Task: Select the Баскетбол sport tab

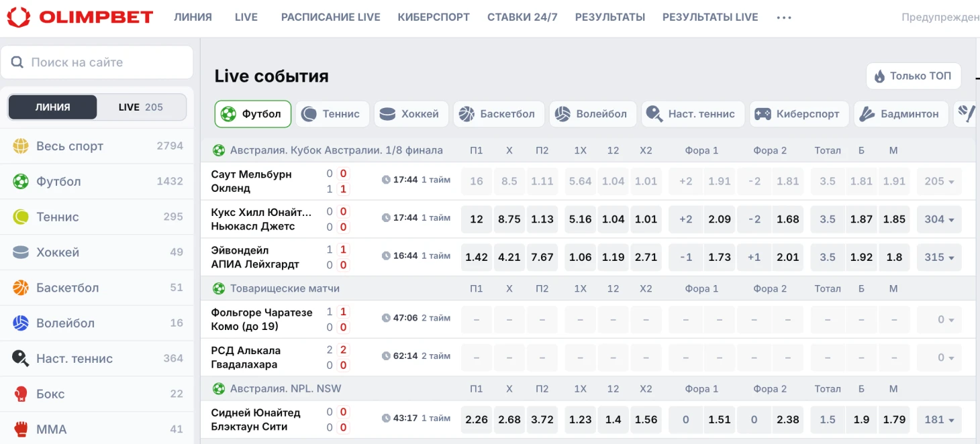Action: [x=499, y=114]
